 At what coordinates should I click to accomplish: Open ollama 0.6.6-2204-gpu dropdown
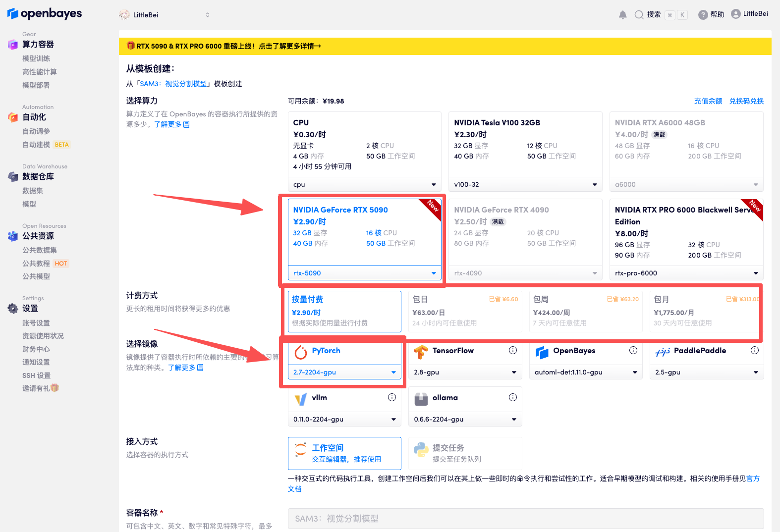465,419
